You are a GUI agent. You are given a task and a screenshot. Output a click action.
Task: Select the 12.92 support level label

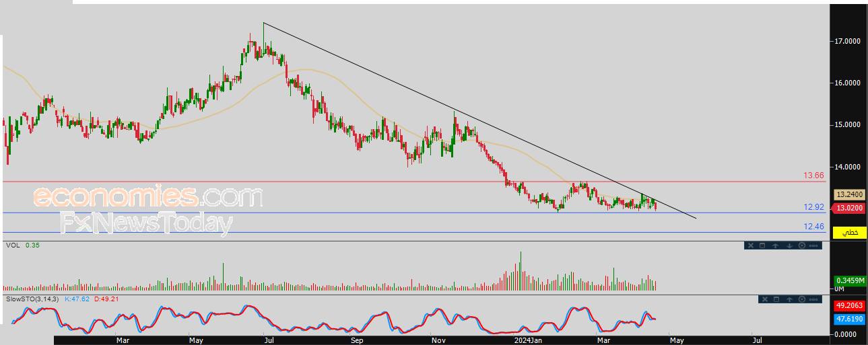pos(813,207)
